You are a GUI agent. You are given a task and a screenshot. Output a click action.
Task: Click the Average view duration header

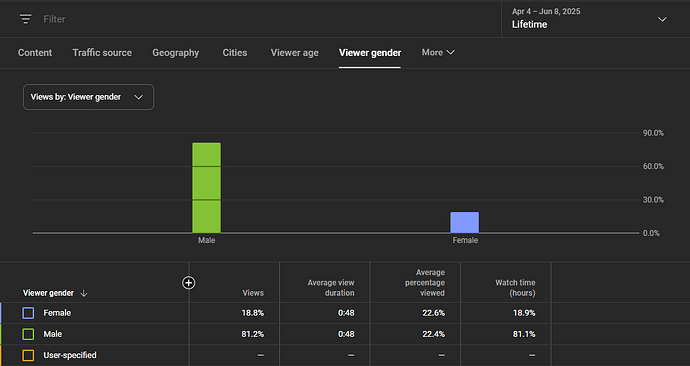(331, 288)
